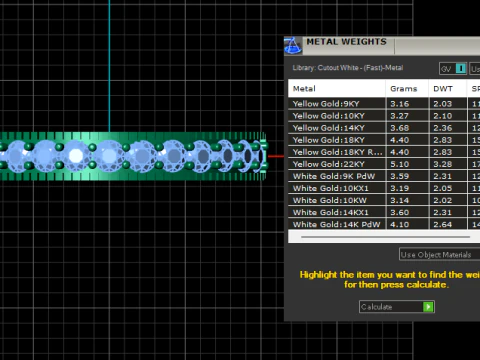Image resolution: width=480 pixels, height=360 pixels.
Task: Select the White Gold:9K PdW row
Action: coord(384,176)
